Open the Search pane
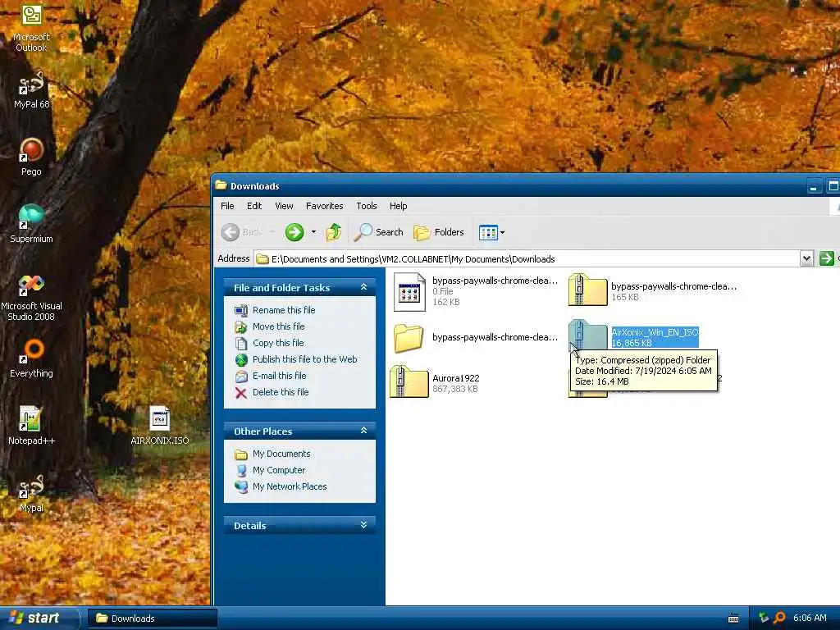Image resolution: width=840 pixels, height=630 pixels. (x=379, y=232)
